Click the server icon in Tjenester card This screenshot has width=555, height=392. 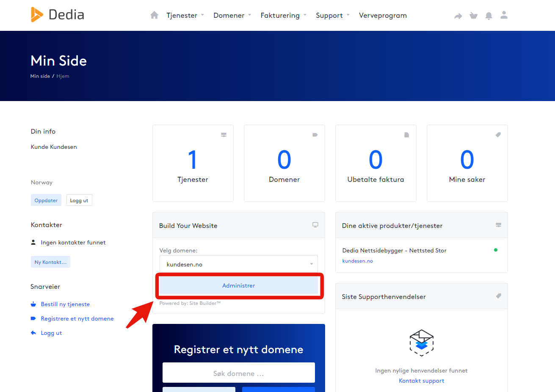[x=224, y=135]
